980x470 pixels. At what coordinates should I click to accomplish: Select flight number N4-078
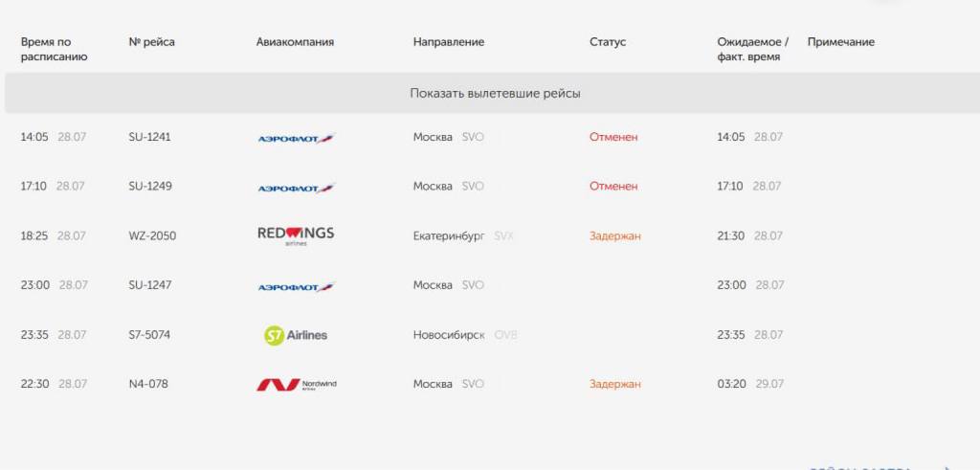pos(148,384)
